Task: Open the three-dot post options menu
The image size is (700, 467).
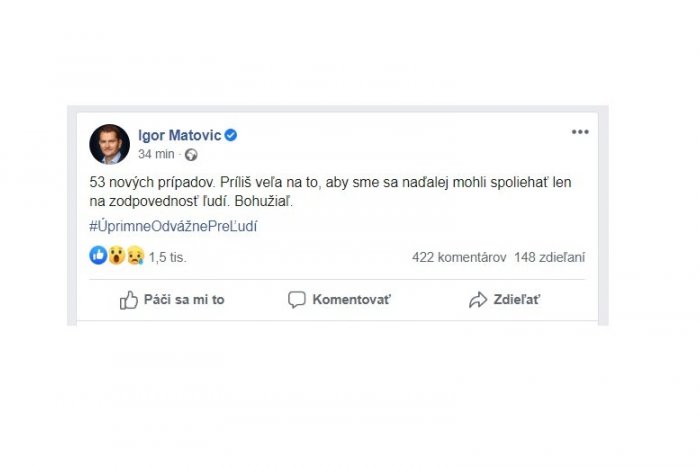Action: tap(580, 132)
